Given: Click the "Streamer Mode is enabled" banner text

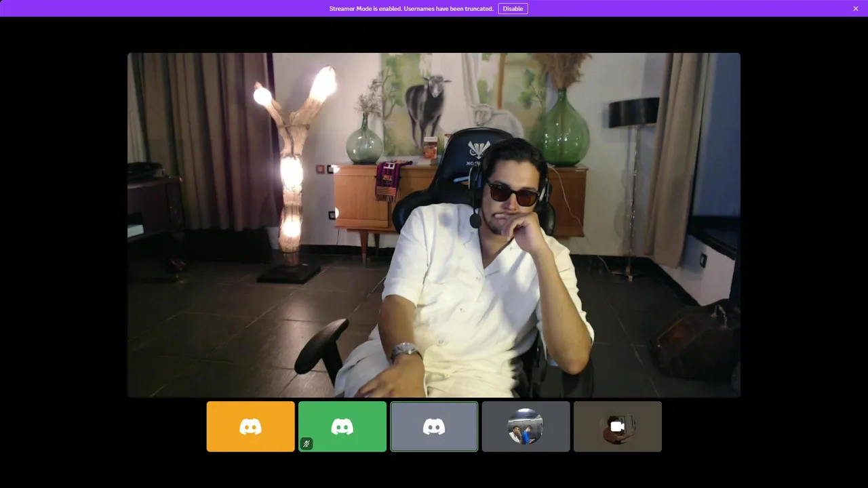Looking at the screenshot, I should pos(411,9).
